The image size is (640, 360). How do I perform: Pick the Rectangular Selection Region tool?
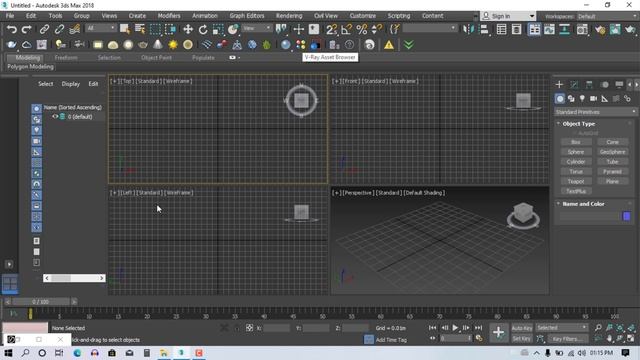(x=156, y=29)
